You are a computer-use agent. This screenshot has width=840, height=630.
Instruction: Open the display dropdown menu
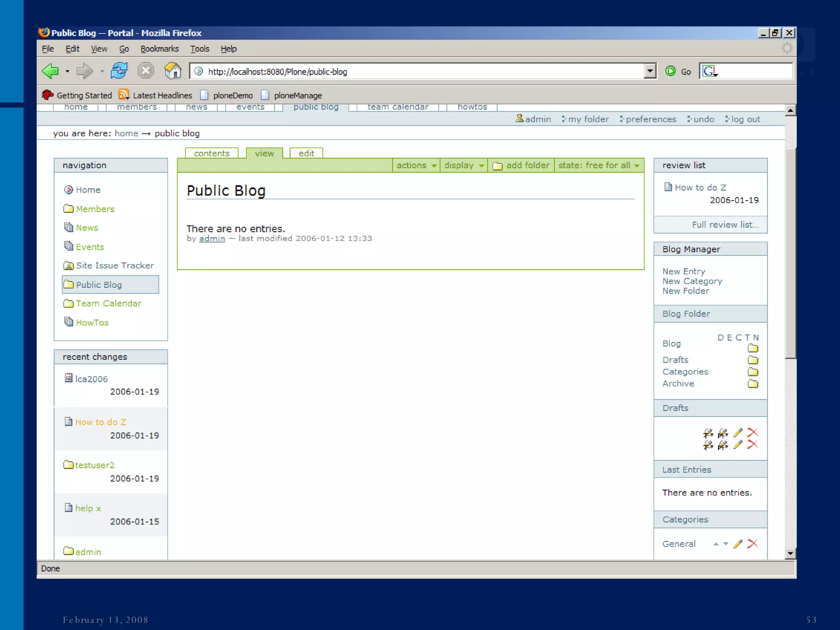[464, 165]
